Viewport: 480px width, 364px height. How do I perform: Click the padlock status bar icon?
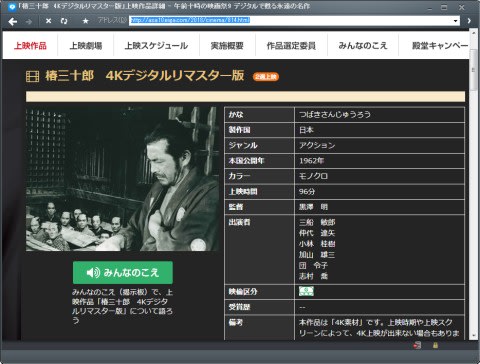coord(435,345)
